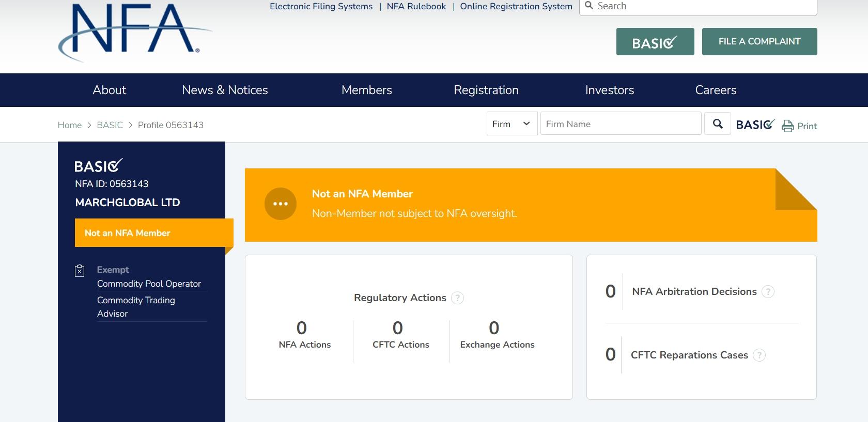This screenshot has width=868, height=422.
Task: Open the Members menu
Action: click(367, 90)
